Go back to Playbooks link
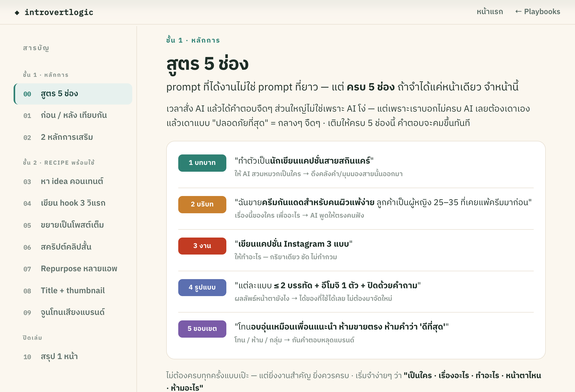 [x=538, y=12]
